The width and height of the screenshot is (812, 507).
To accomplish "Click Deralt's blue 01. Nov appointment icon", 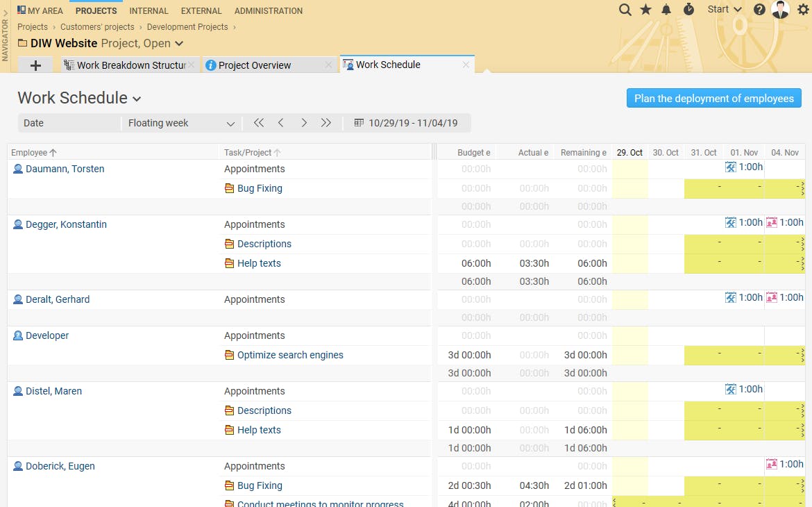I will (x=731, y=297).
